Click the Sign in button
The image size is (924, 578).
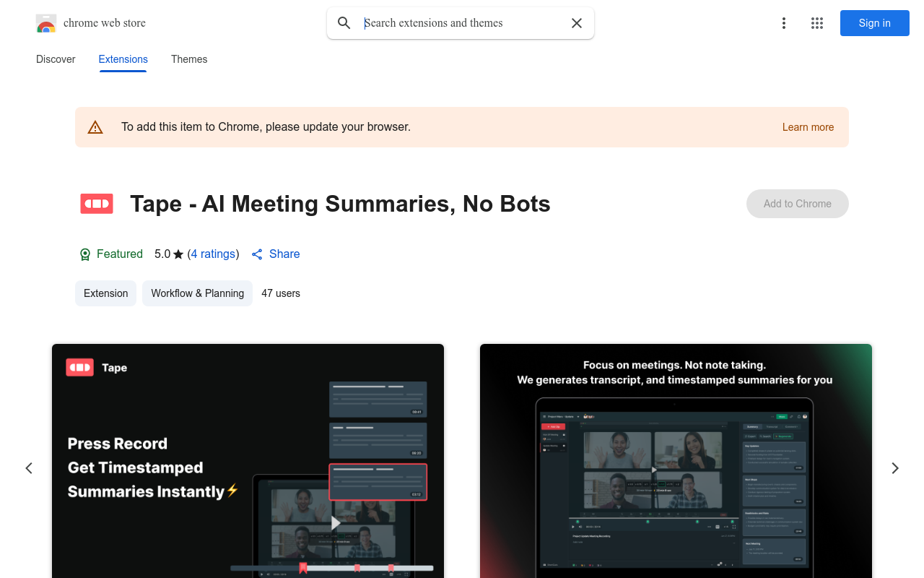875,23
